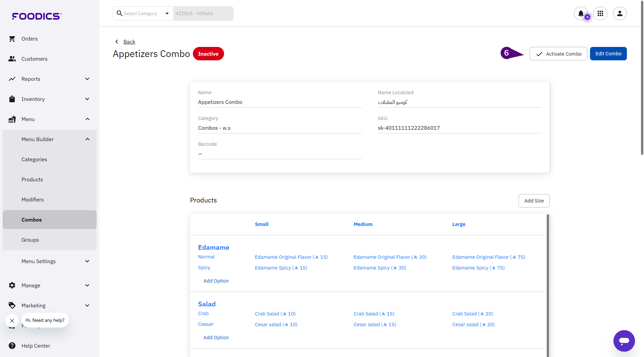
Task: Click the products table vertical scrollbar
Action: (x=548, y=285)
